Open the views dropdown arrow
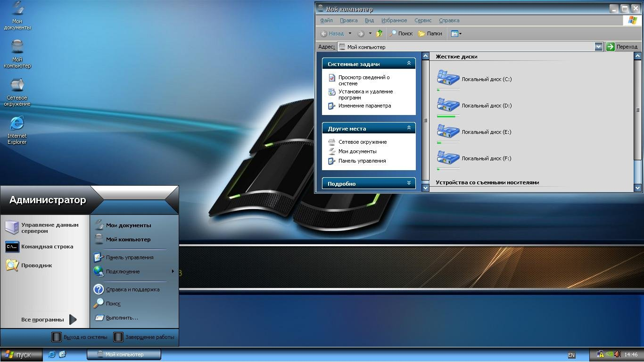 [461, 33]
